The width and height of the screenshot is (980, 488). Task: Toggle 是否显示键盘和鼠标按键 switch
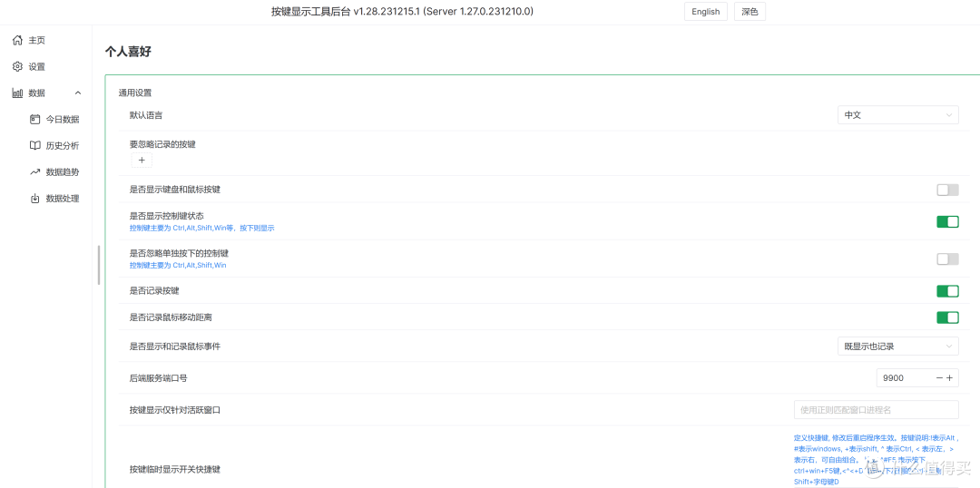(947, 190)
